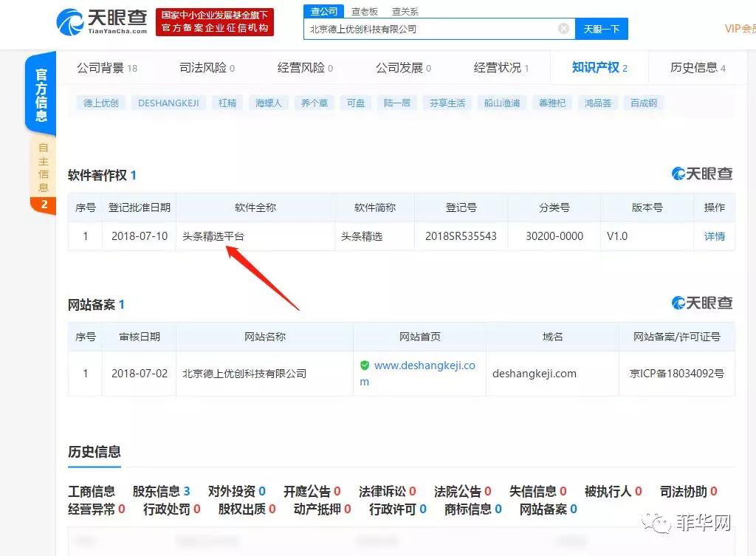Open the 股权出质 0 history item
756x556 pixels.
pyautogui.click(x=247, y=509)
